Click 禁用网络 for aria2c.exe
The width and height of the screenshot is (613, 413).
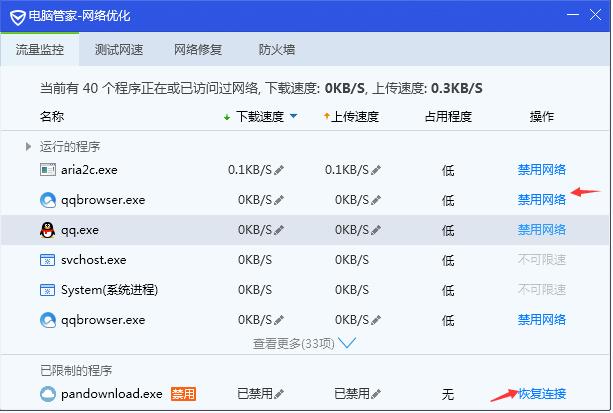coord(542,170)
